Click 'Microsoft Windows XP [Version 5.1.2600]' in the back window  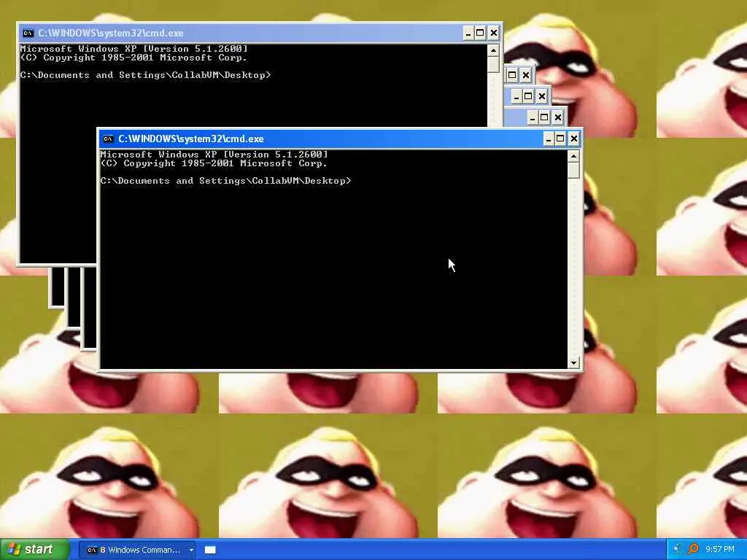pos(134,49)
